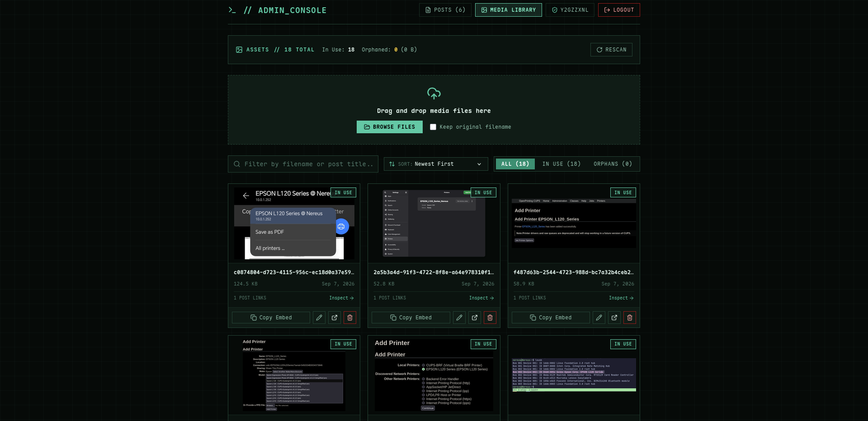868x421 pixels.
Task: Click trash delete icon for 2a5b3a4d
Action: pos(490,318)
